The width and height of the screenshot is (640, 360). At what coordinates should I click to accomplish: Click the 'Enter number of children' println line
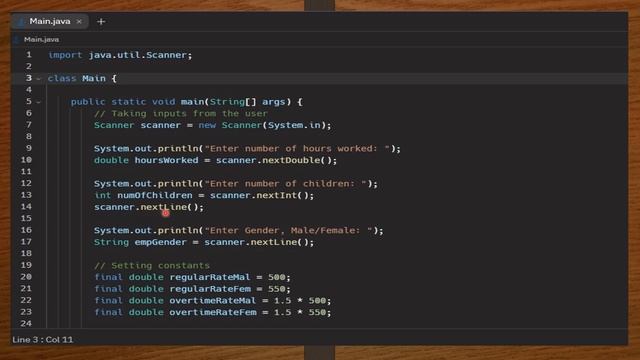click(x=236, y=184)
